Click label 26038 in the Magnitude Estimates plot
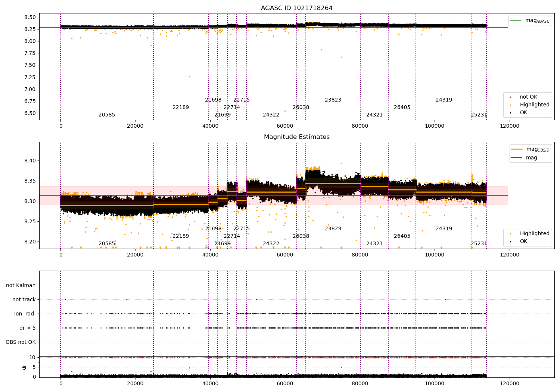The height and width of the screenshot is (392, 560). 301,236
